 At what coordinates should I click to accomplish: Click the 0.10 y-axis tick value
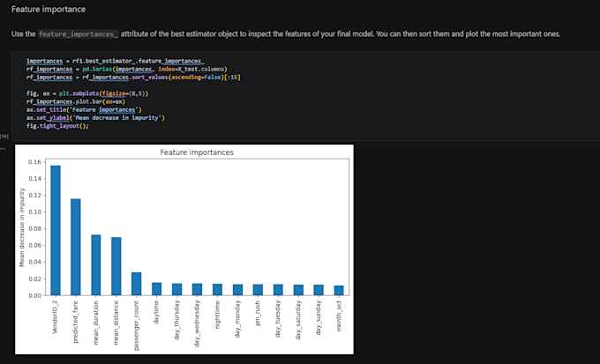pos(34,212)
